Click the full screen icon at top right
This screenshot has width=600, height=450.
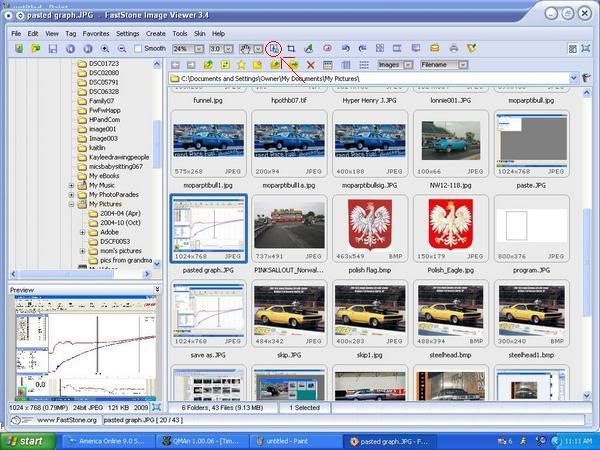[x=586, y=49]
